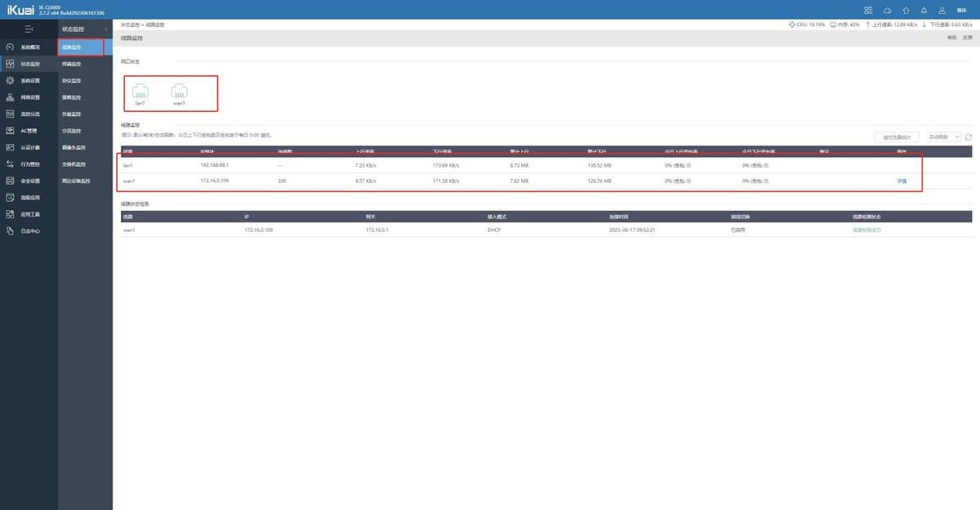Click the wan1 network port icon

click(179, 92)
